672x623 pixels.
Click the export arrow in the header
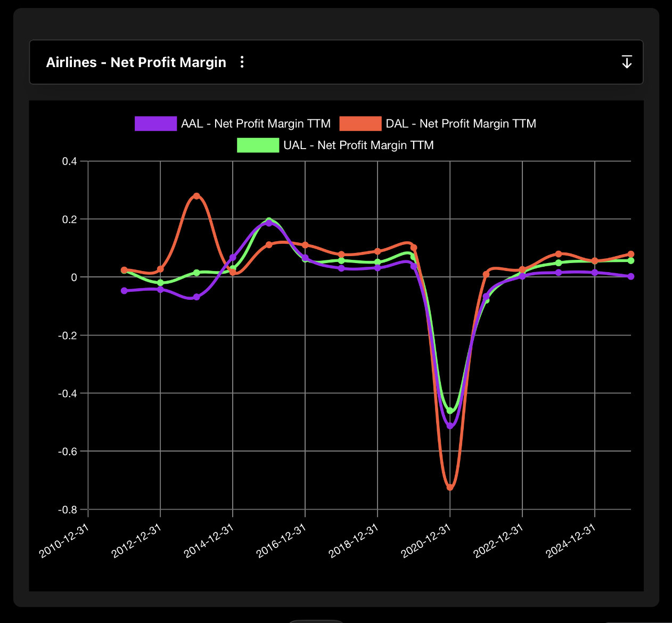627,62
